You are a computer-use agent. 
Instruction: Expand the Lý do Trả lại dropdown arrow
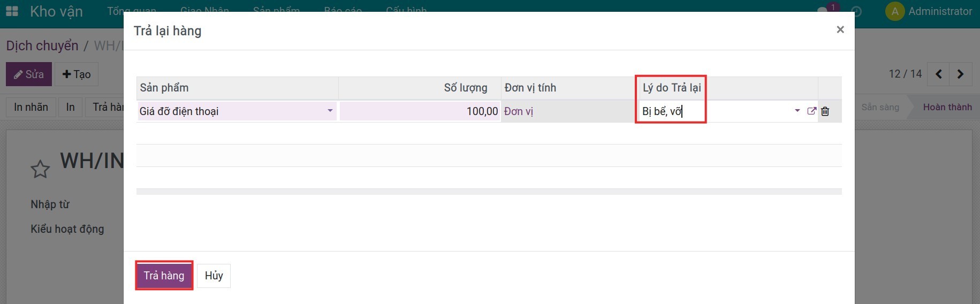[x=797, y=111]
